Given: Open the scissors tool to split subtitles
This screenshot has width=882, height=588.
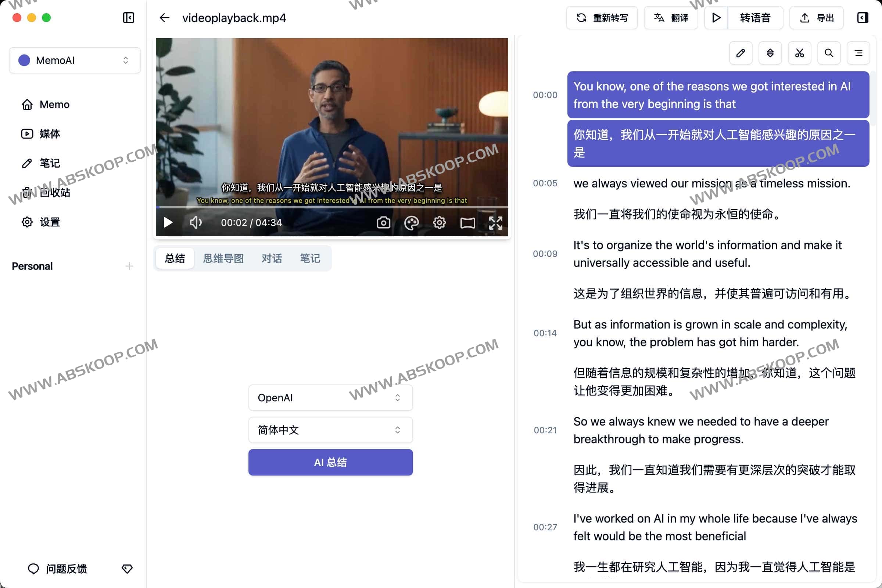Looking at the screenshot, I should [800, 53].
